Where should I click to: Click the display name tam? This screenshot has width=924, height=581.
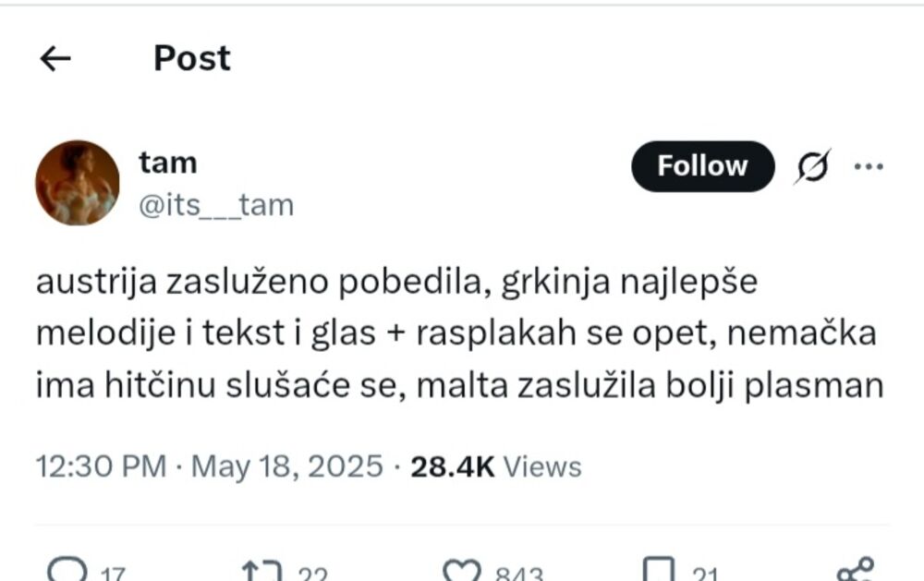pos(167,162)
